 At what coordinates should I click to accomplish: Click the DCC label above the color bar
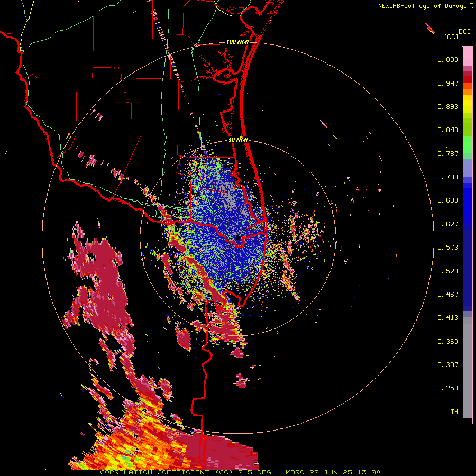coord(465,32)
